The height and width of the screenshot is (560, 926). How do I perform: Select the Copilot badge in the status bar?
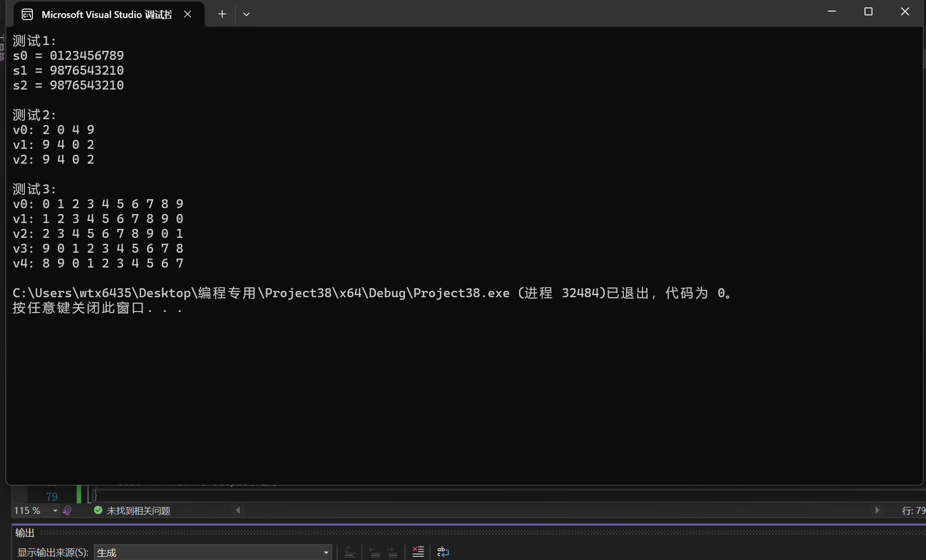tap(67, 510)
